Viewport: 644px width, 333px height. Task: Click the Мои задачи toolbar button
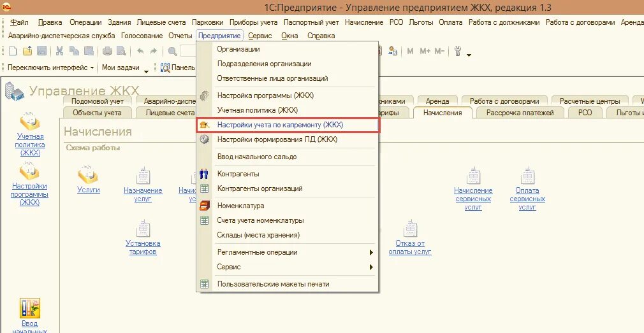coord(121,67)
